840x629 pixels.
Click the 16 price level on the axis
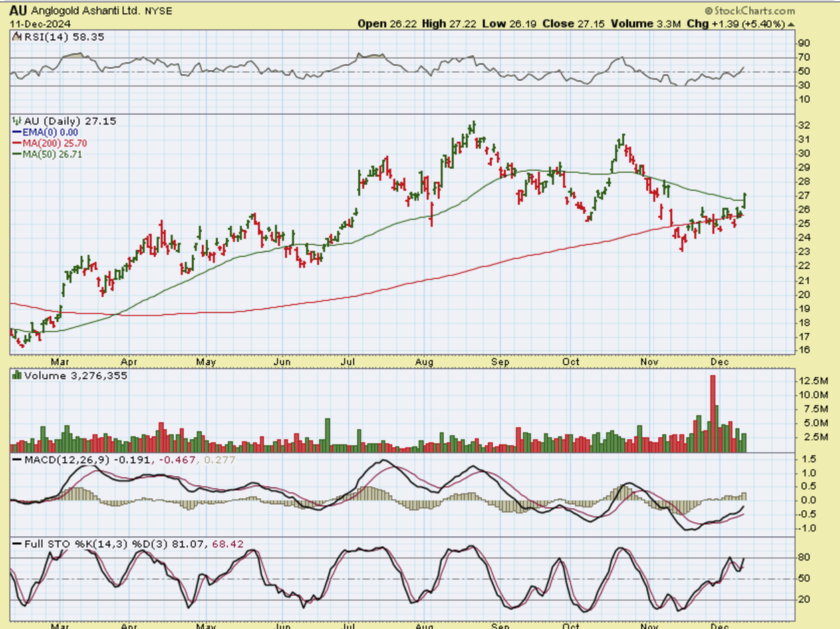coord(804,350)
